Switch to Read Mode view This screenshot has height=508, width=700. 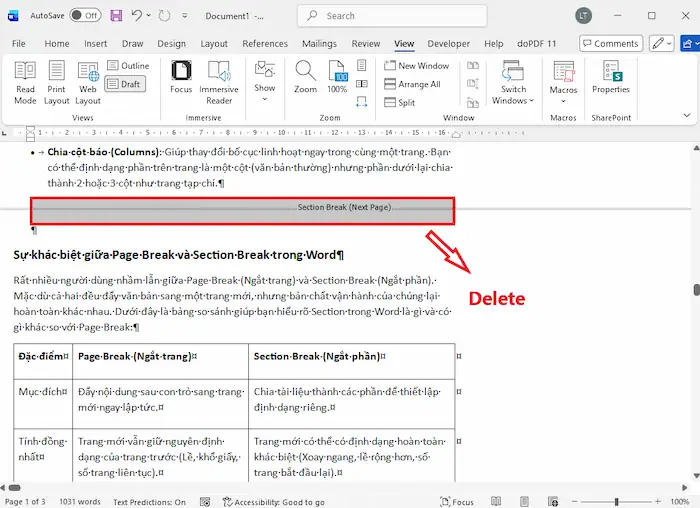tap(25, 81)
